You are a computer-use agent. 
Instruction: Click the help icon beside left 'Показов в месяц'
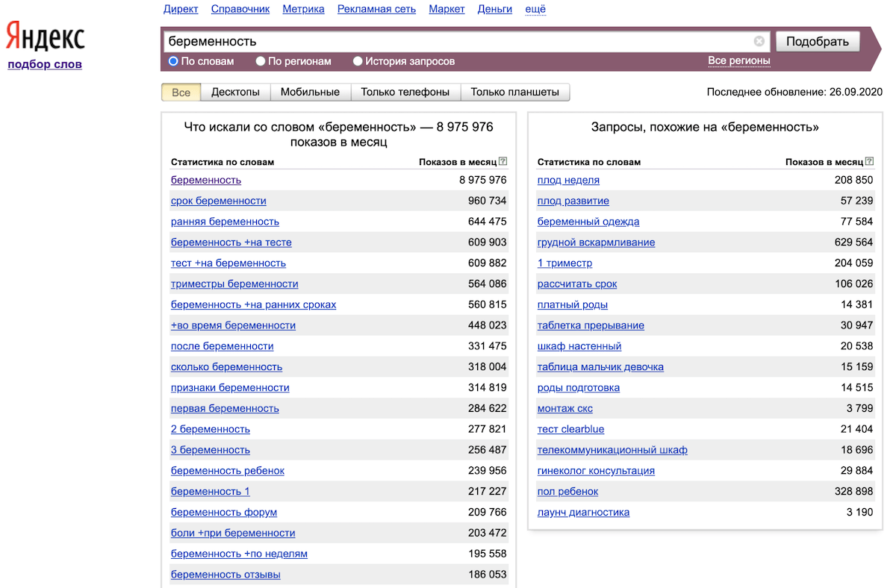(x=503, y=161)
